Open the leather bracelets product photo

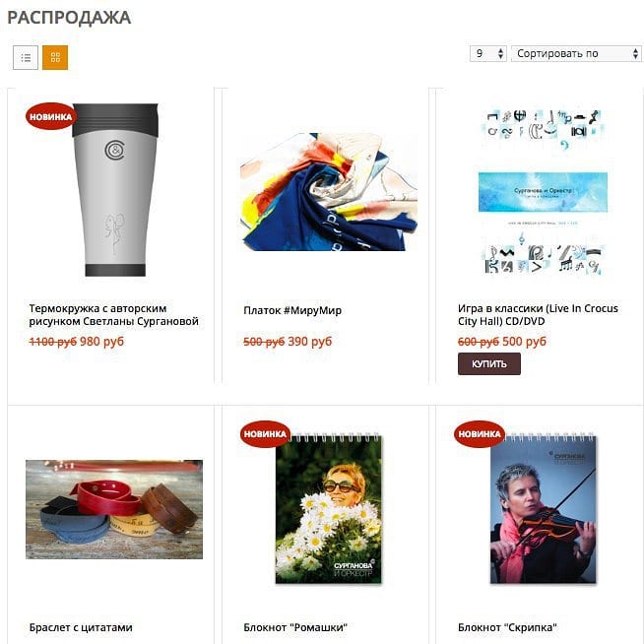[114, 509]
